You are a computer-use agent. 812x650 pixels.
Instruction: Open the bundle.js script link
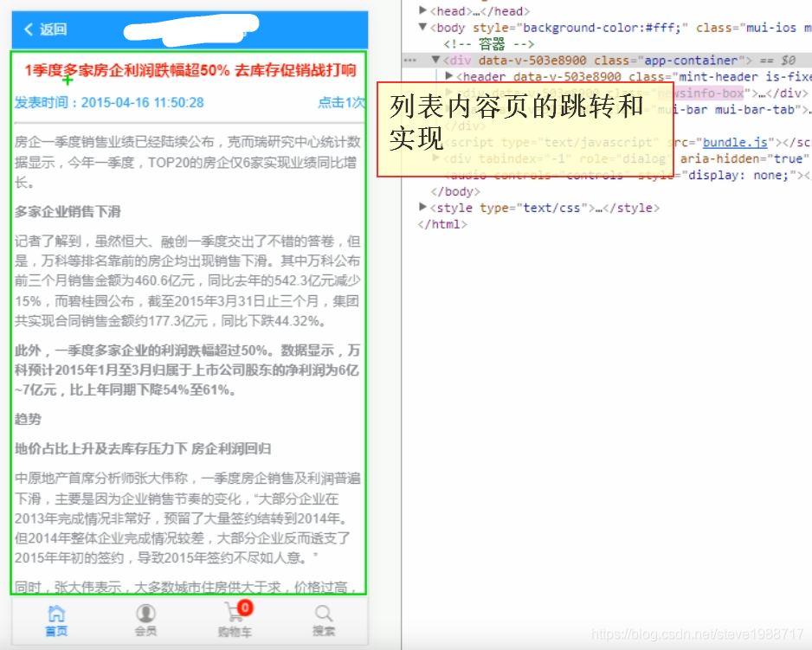pos(734,143)
